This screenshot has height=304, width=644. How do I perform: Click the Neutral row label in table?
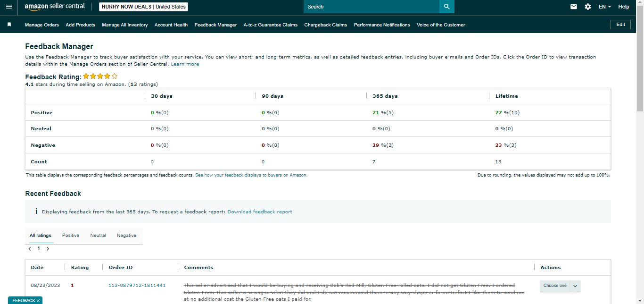pos(41,128)
